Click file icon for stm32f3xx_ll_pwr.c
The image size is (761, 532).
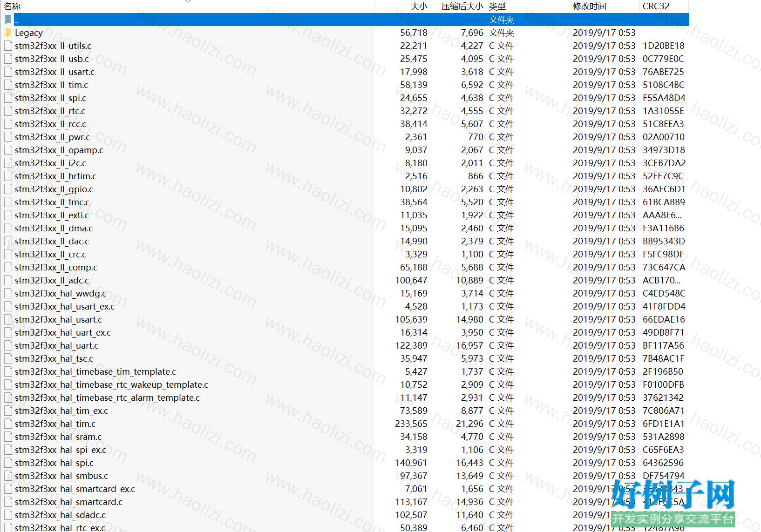(8, 137)
